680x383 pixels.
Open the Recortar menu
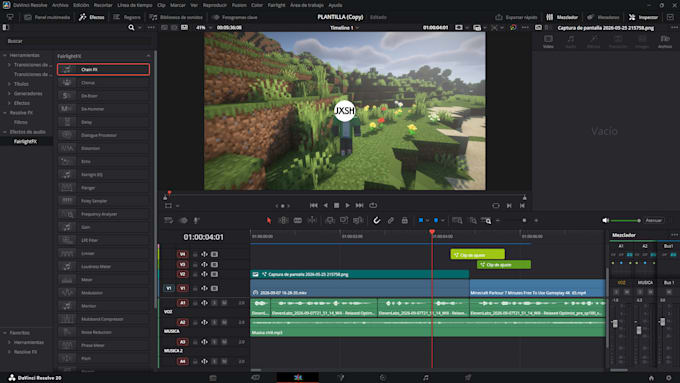click(103, 5)
